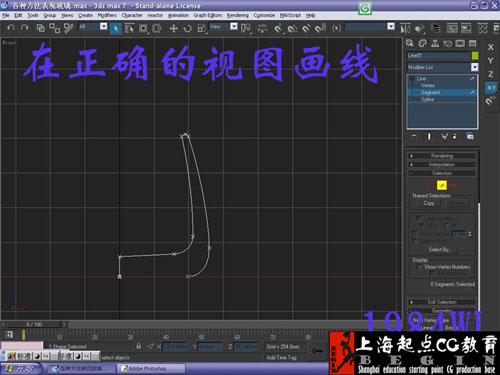Click Configure Modifier Sets icon
Viewport: 500px width, 375px height.
click(x=470, y=136)
